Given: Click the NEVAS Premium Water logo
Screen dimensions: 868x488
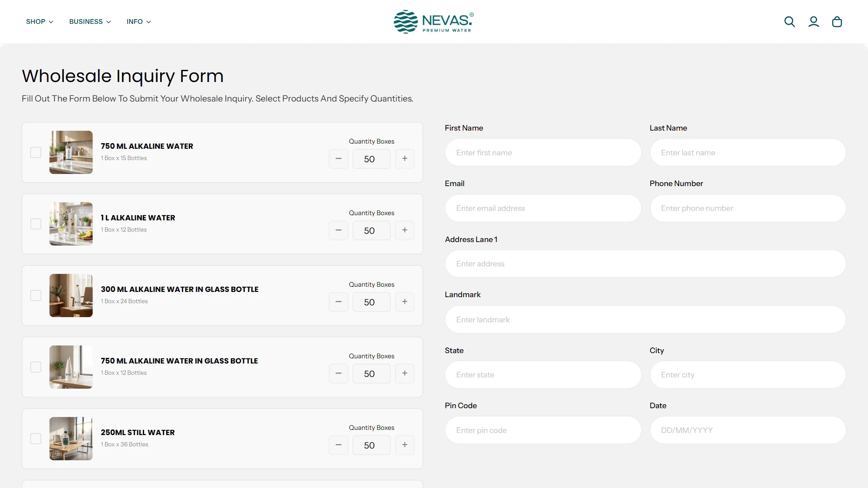Looking at the screenshot, I should (434, 22).
